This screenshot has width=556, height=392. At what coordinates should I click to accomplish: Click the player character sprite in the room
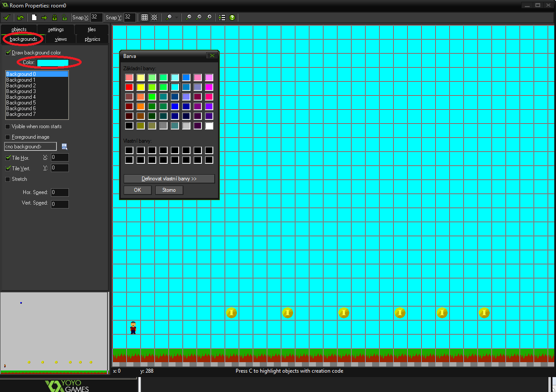(133, 327)
